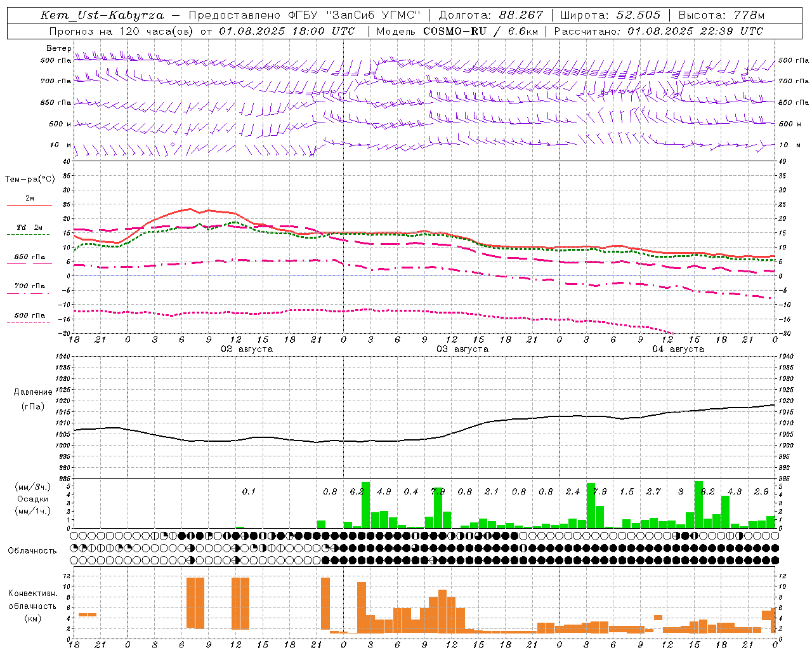Image resolution: width=812 pixels, height=650 pixels.
Task: Click the date label 02 августа
Action: click(247, 349)
